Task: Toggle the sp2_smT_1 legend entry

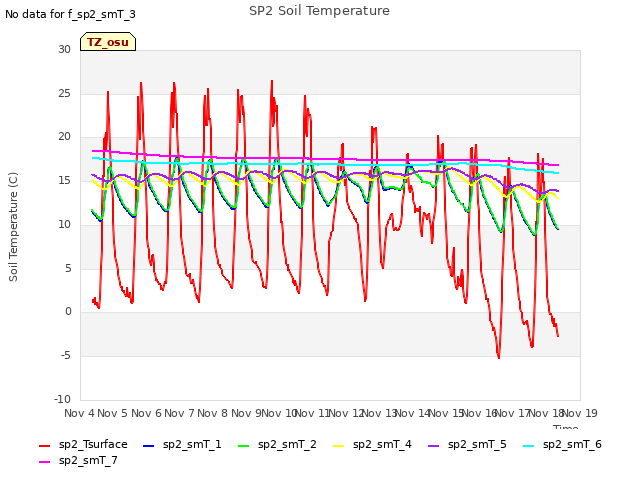Action: click(x=182, y=444)
